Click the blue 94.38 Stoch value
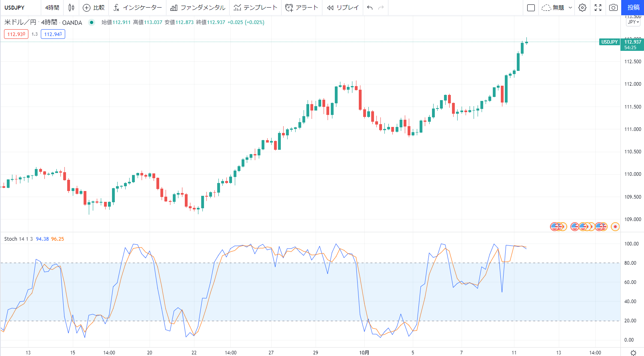Viewport: 644px width, 356px height. [x=42, y=239]
